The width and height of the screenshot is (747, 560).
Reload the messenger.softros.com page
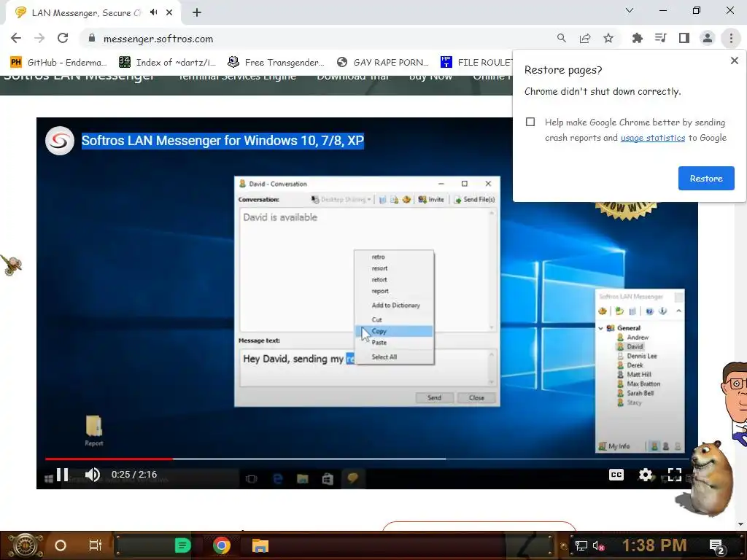[x=63, y=38]
